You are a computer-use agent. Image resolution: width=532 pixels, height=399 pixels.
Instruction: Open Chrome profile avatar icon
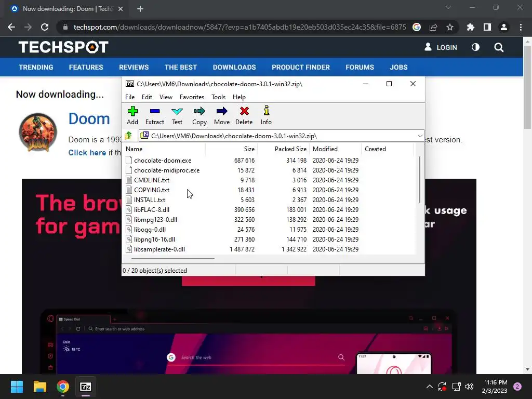point(504,27)
